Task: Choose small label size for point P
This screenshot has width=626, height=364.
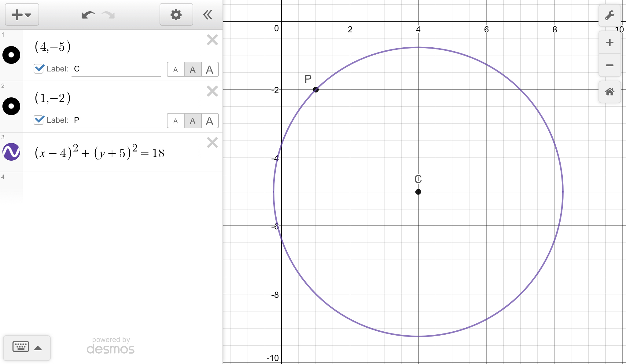Action: point(175,121)
